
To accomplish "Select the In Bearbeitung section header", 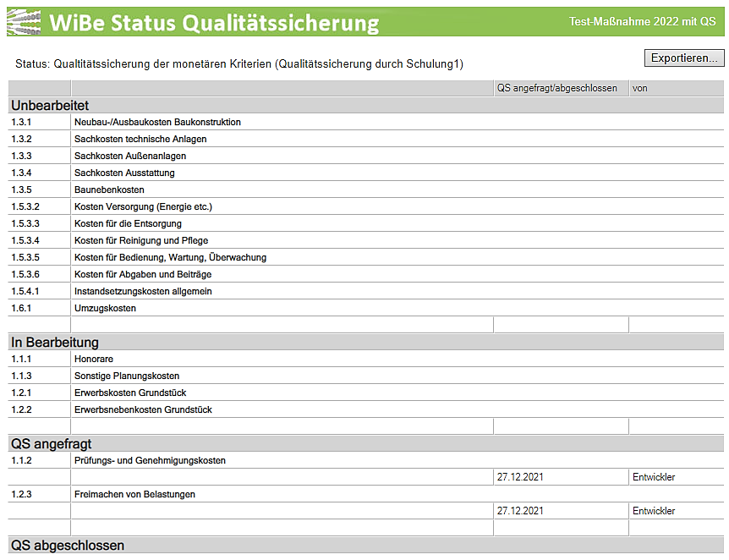I will [55, 343].
